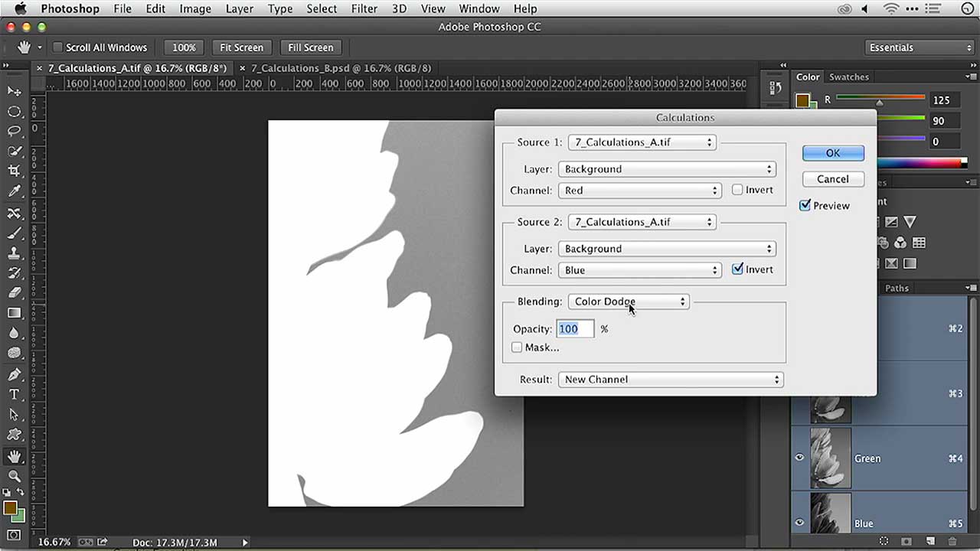This screenshot has width=980, height=551.
Task: Select the Hand tool
Action: pos(15,456)
